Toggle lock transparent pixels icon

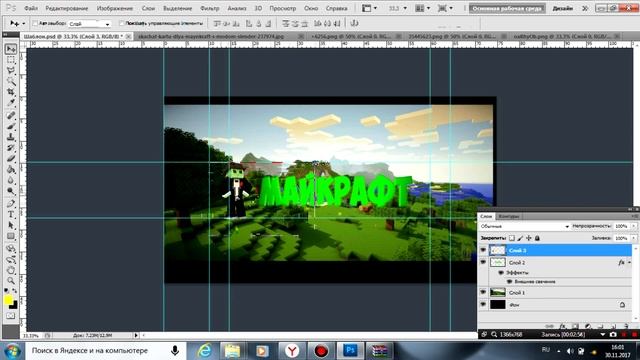[512, 238]
